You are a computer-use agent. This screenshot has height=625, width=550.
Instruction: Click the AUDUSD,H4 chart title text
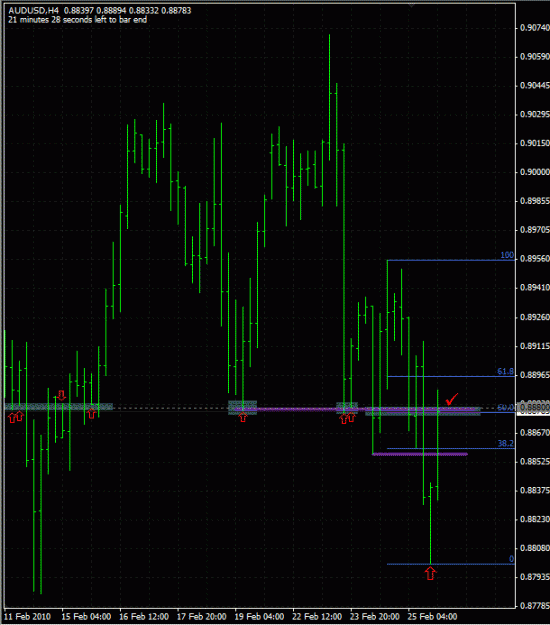pos(33,10)
